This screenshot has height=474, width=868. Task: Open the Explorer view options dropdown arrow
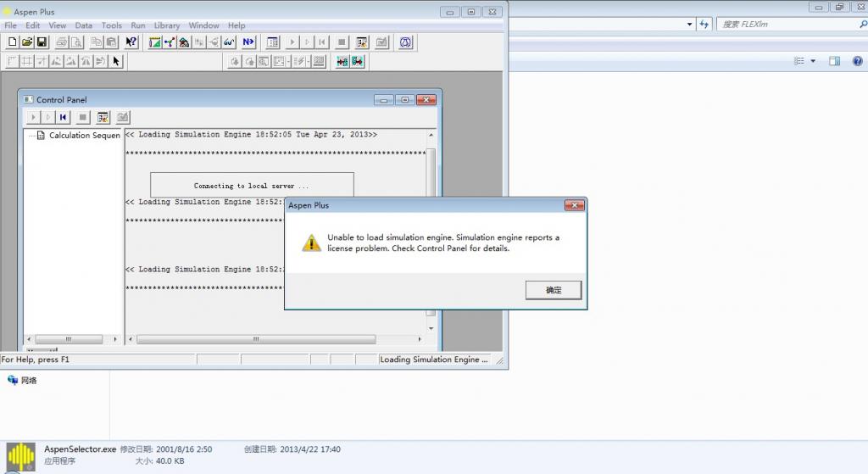click(x=813, y=61)
